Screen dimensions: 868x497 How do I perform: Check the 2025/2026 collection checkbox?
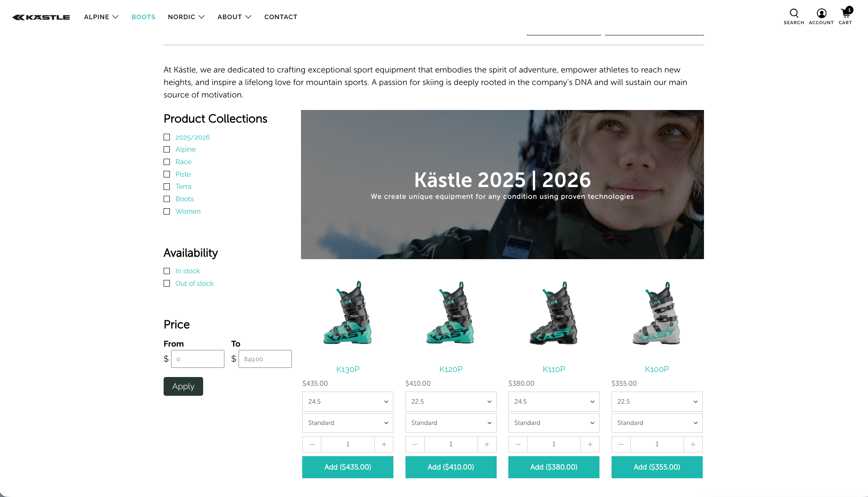pyautogui.click(x=167, y=137)
